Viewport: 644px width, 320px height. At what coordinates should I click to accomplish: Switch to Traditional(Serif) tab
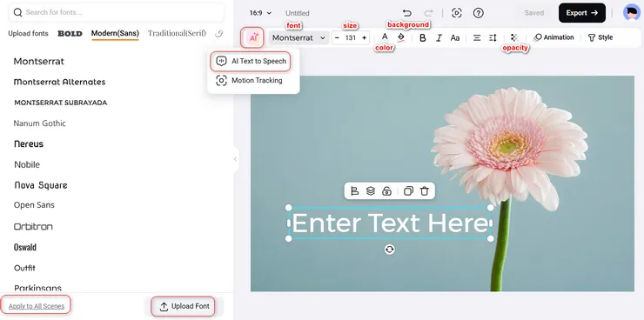click(x=177, y=33)
